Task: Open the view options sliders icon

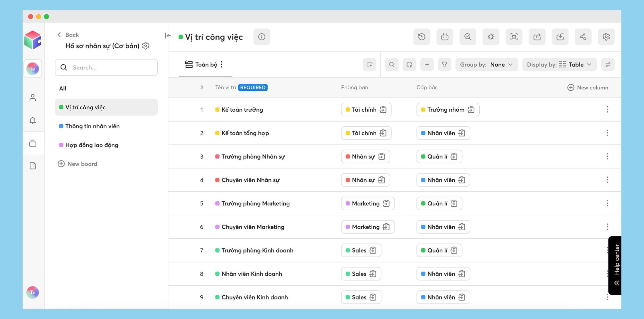Action: (608, 64)
